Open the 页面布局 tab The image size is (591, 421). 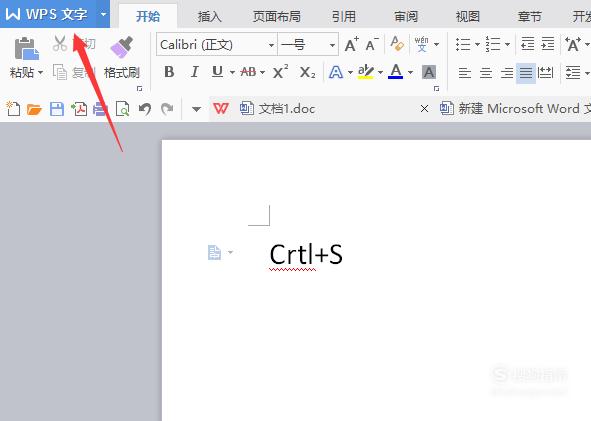coord(277,17)
